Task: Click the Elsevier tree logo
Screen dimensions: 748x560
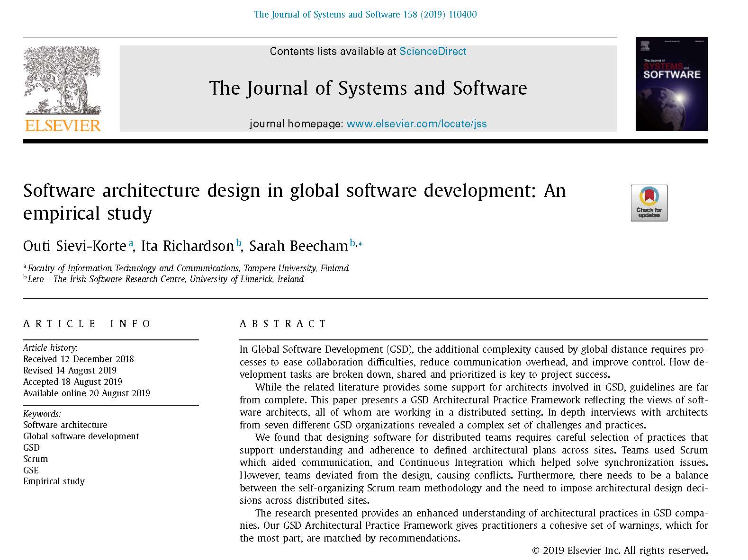Action: click(63, 80)
